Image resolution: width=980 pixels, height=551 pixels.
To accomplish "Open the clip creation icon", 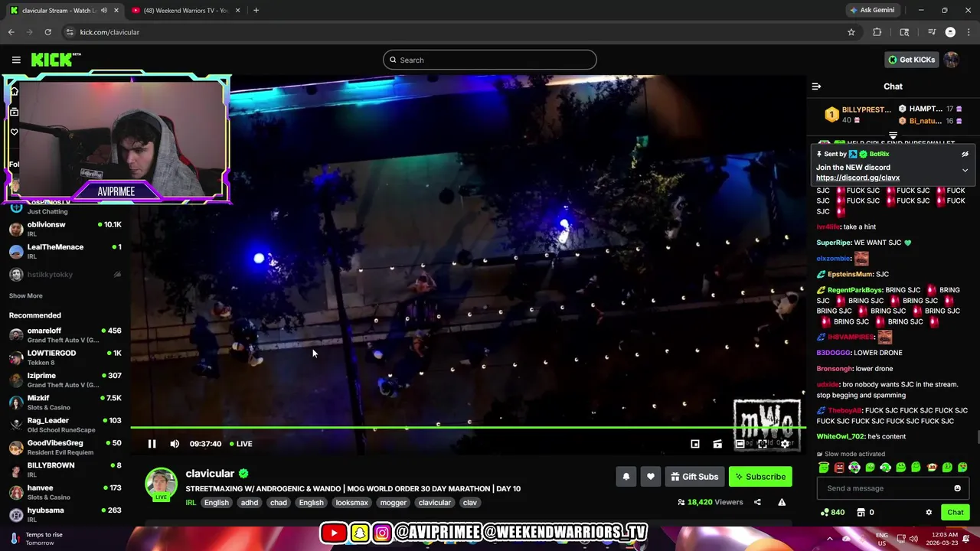I will pos(717,444).
